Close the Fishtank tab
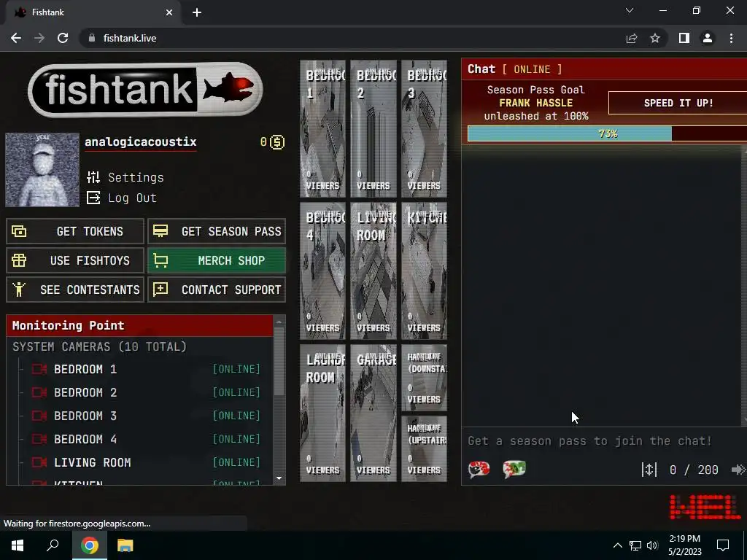 [x=169, y=12]
